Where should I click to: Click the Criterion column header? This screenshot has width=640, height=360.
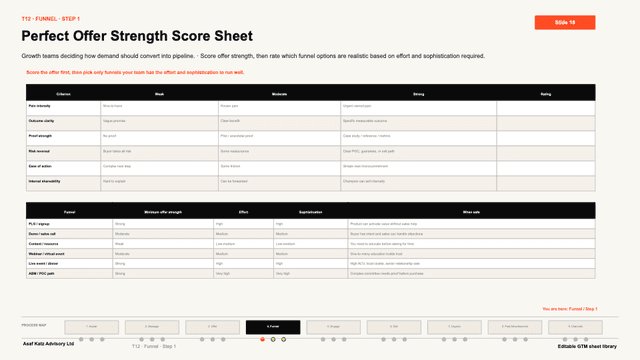pos(63,94)
